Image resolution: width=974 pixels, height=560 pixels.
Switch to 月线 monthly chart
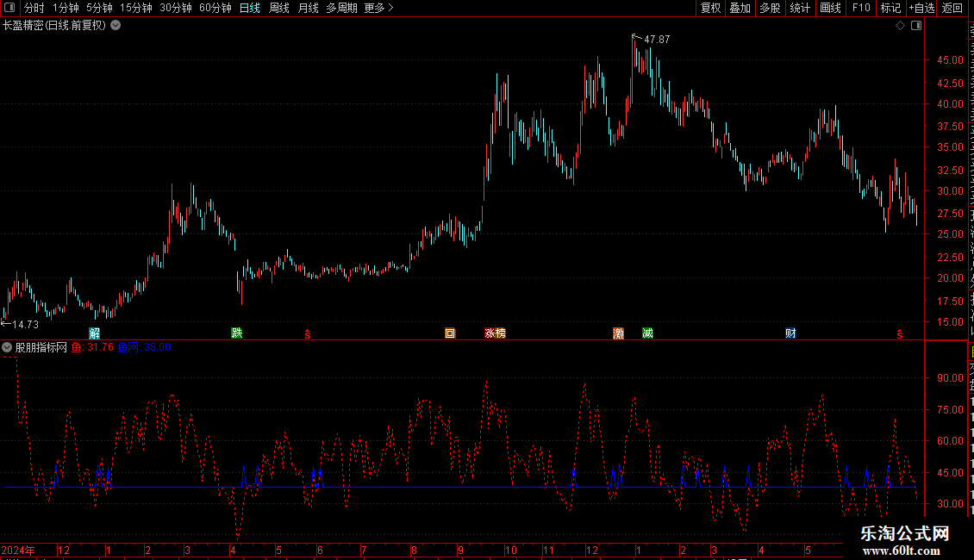tap(308, 8)
